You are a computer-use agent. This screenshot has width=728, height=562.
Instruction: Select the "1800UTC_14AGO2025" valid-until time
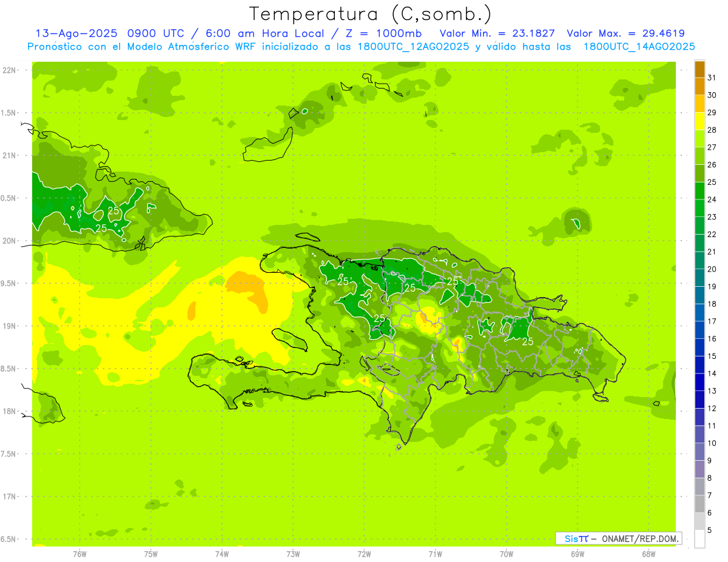[x=639, y=47]
